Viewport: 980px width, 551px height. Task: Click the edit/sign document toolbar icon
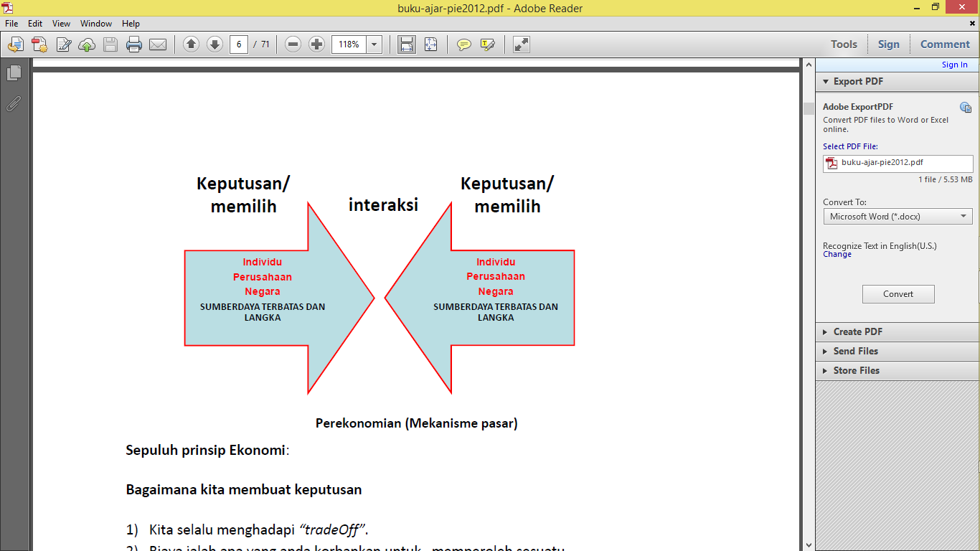point(63,44)
